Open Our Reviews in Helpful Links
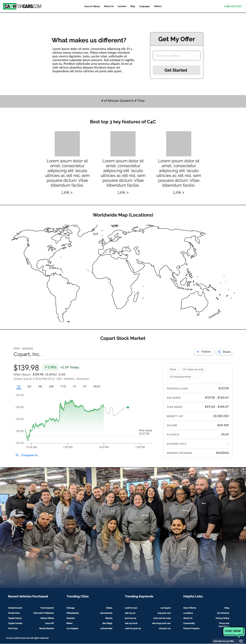Screen dimensions: 246x644 (223, 613)
